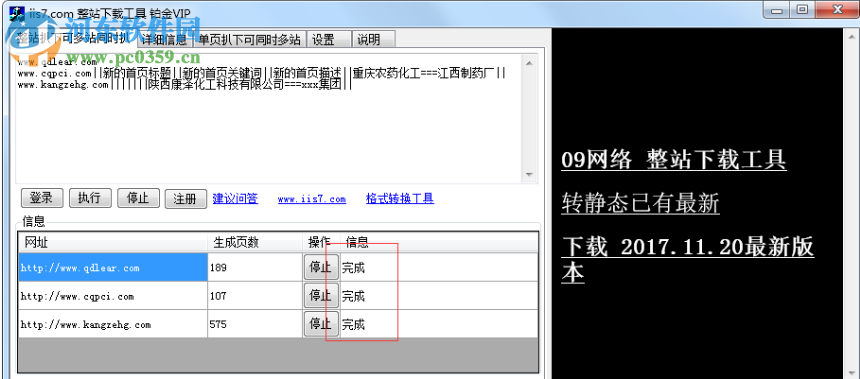
Task: Open the 说明 tab
Action: pos(373,39)
